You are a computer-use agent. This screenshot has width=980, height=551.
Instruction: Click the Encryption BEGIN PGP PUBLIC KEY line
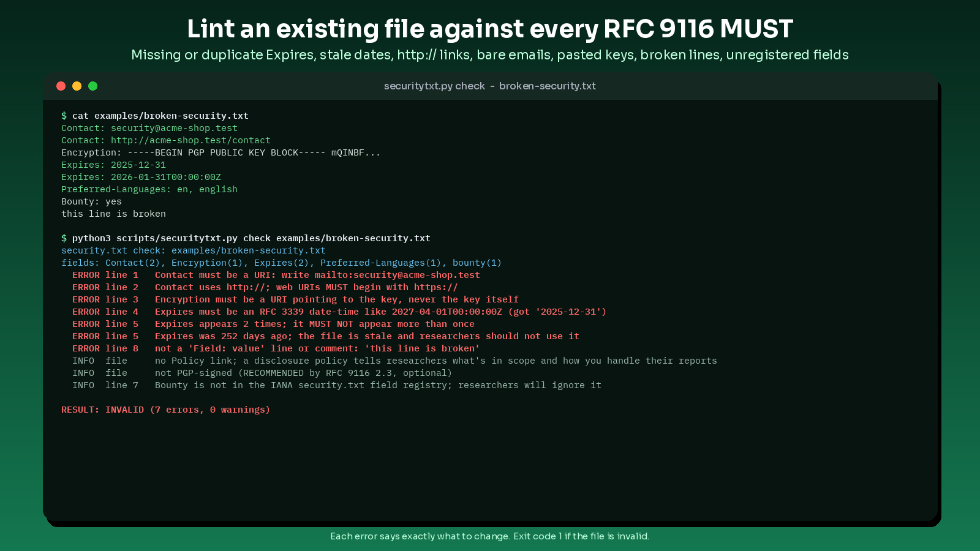click(221, 152)
